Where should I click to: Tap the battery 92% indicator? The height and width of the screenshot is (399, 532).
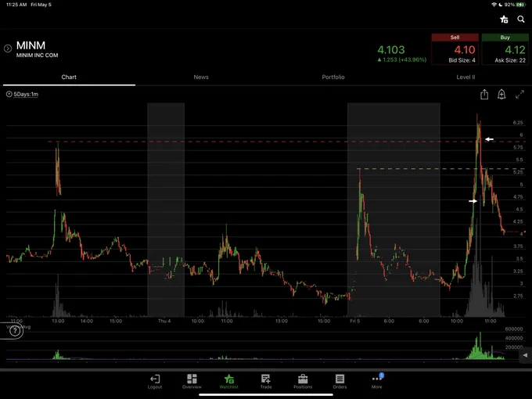pyautogui.click(x=515, y=5)
